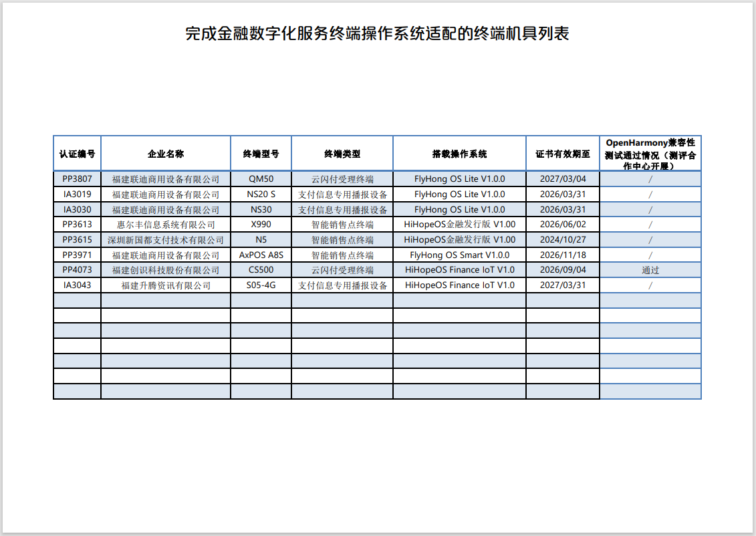756x536 pixels.
Task: Click the 证书有效期至 column header
Action: (563, 154)
